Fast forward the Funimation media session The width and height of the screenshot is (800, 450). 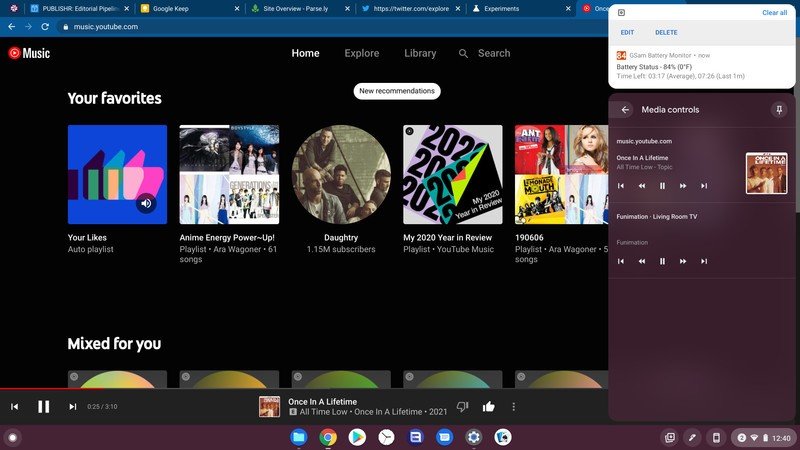click(683, 261)
